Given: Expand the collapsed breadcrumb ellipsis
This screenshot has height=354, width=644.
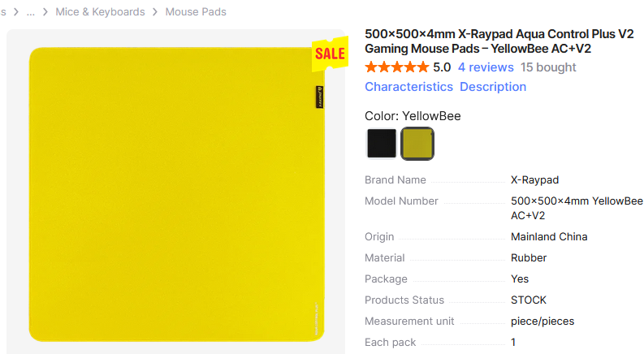Looking at the screenshot, I should click(x=30, y=12).
